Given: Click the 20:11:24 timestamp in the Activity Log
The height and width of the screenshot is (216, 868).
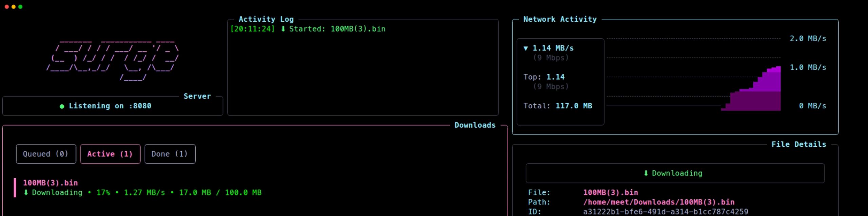Looking at the screenshot, I should point(253,29).
